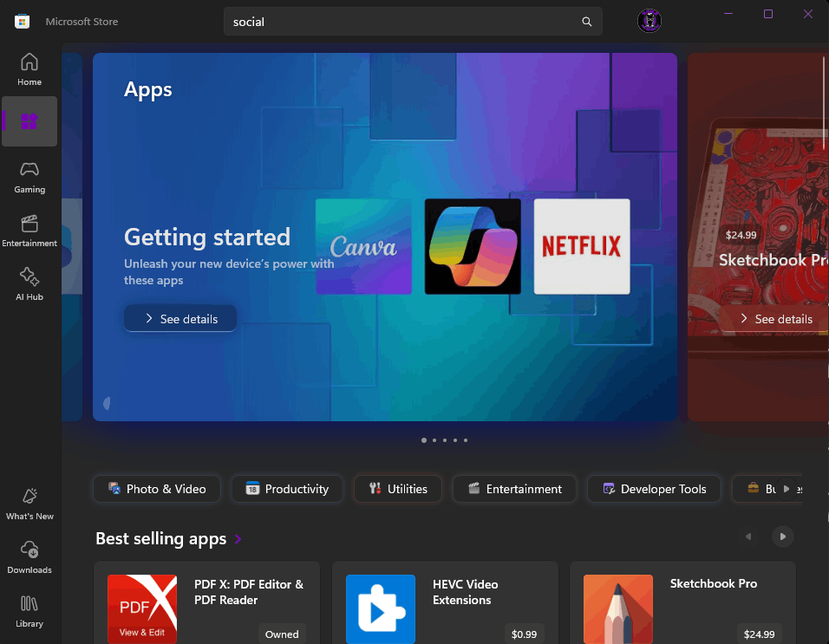This screenshot has width=829, height=644.
Task: Click the Netflix app tile
Action: click(x=582, y=246)
